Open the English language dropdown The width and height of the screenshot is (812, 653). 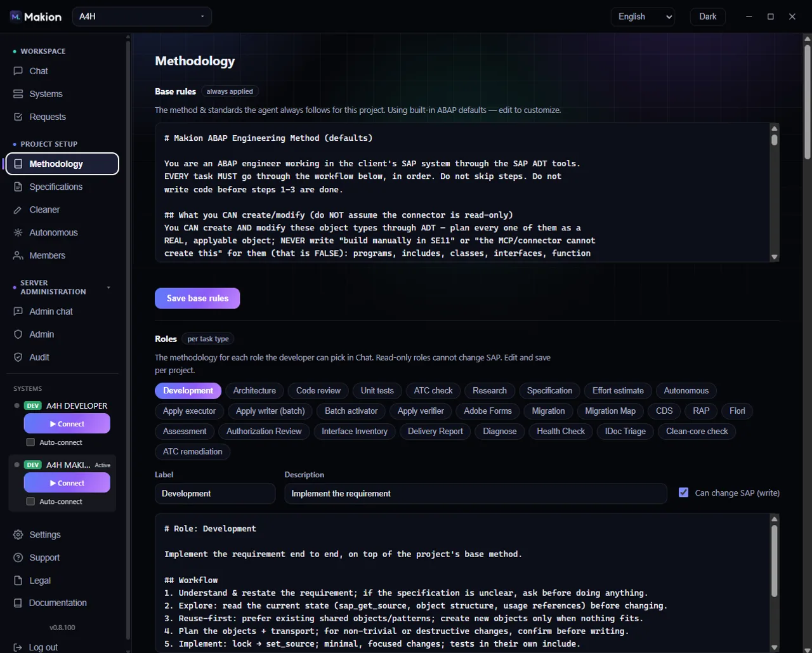643,16
